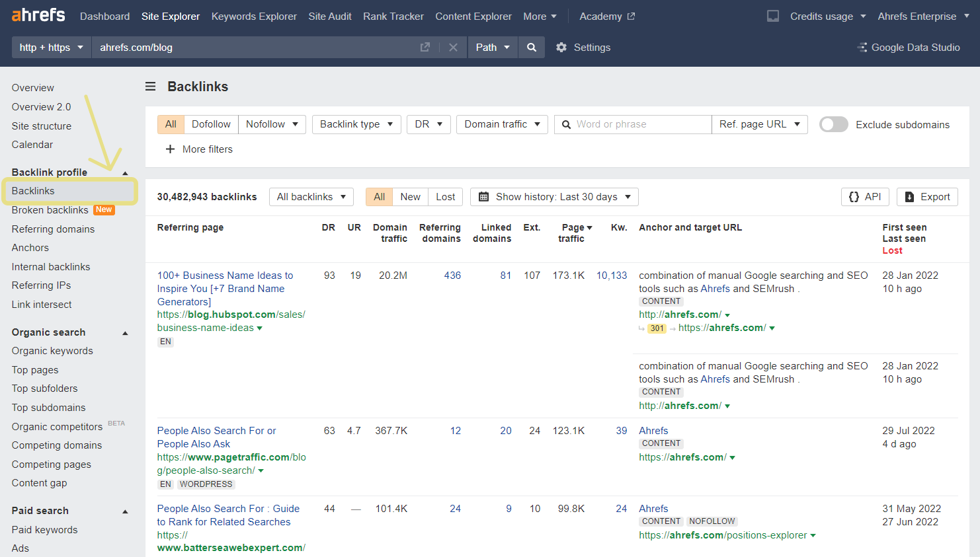
Task: Go to Dashboard
Action: point(104,16)
